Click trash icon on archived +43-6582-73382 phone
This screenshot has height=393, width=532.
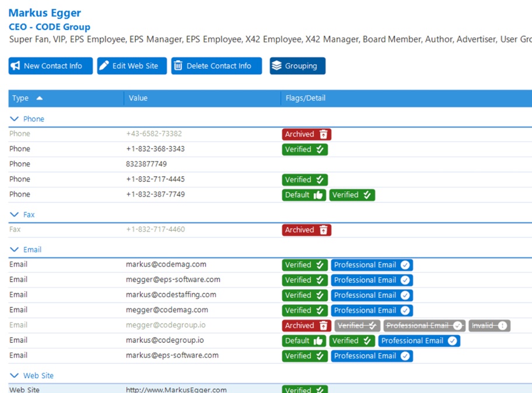point(323,134)
